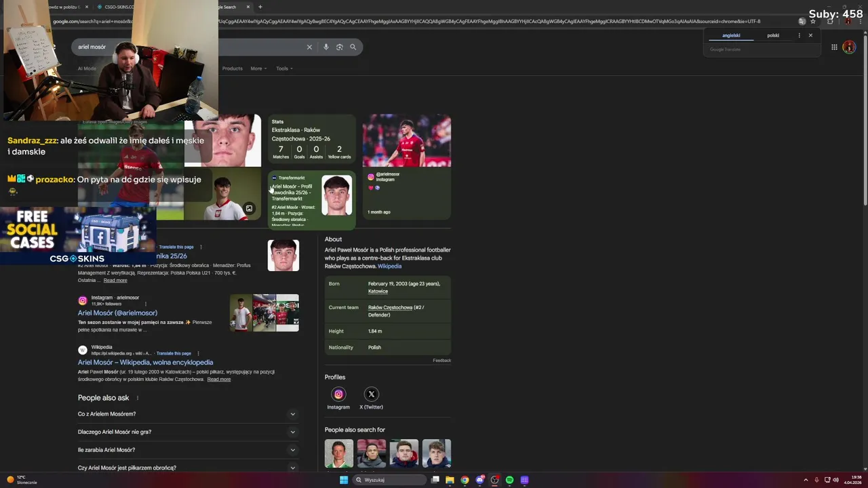Screen dimensions: 868x488
Task: Click Read more under Wikipedia result
Action: click(219, 380)
